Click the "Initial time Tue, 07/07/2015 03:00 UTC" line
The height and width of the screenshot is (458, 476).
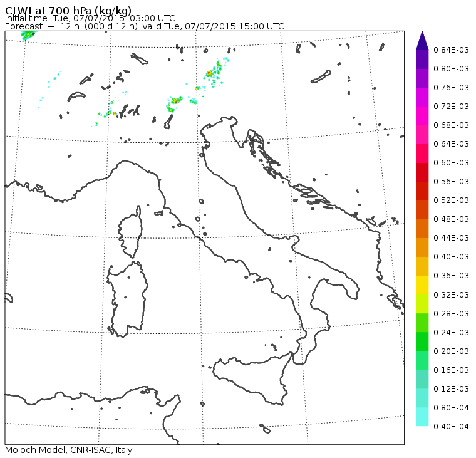click(x=90, y=18)
